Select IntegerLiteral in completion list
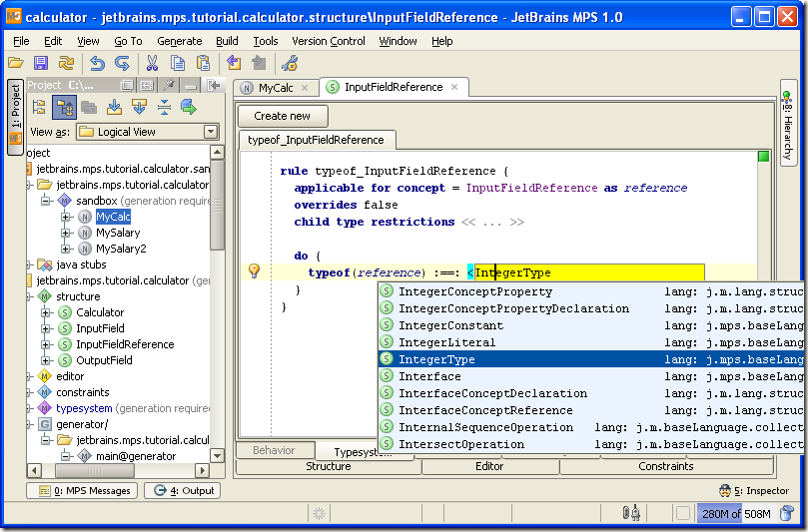Image resolution: width=808 pixels, height=532 pixels. coord(591,342)
